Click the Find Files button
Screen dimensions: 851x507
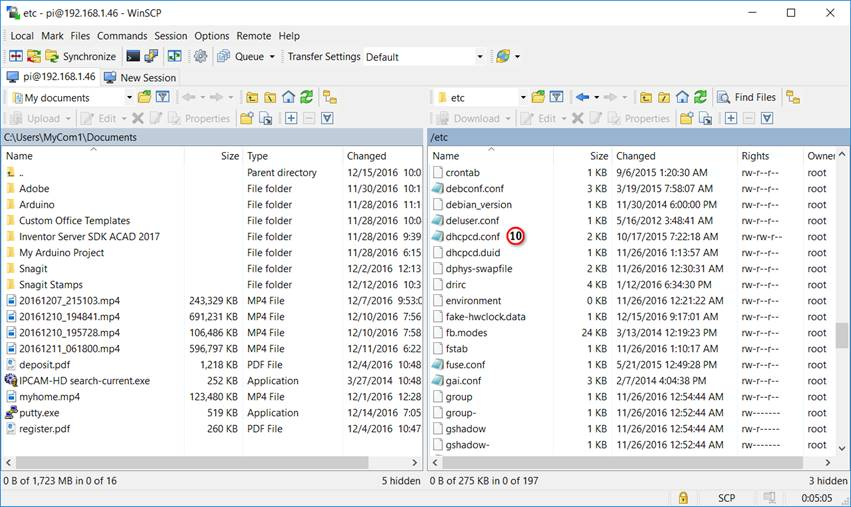point(747,97)
